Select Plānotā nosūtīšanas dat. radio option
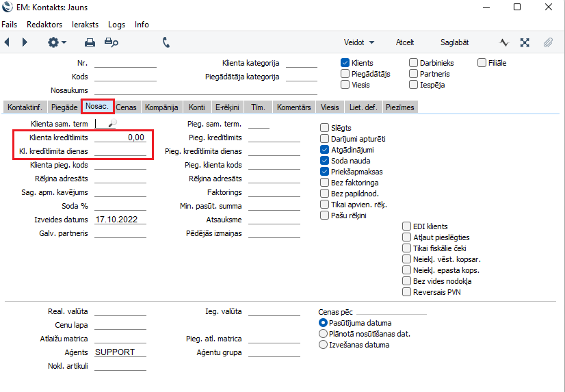565x392 pixels. tap(324, 334)
